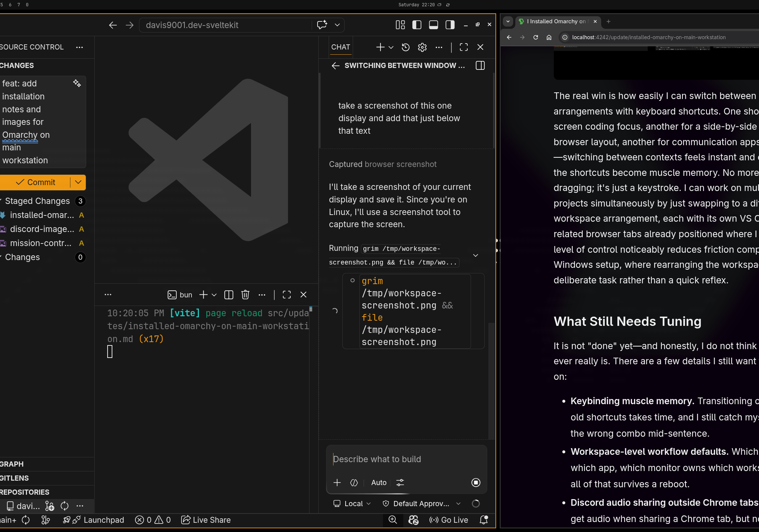Open Source Control more actions menu
The image size is (759, 532).
pyautogui.click(x=79, y=47)
